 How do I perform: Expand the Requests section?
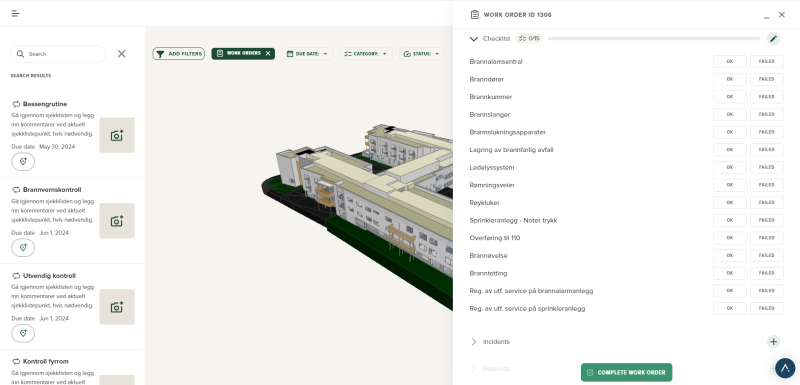tap(474, 368)
